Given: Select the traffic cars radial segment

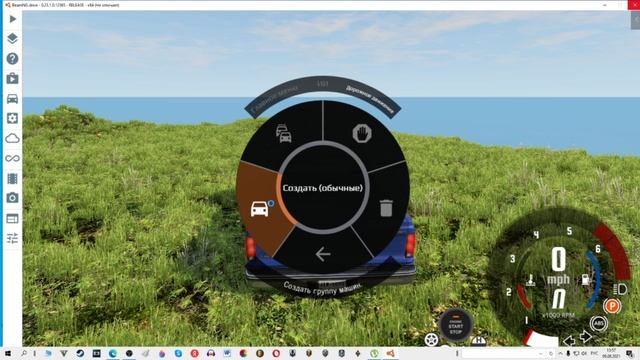Looking at the screenshot, I should tap(283, 133).
